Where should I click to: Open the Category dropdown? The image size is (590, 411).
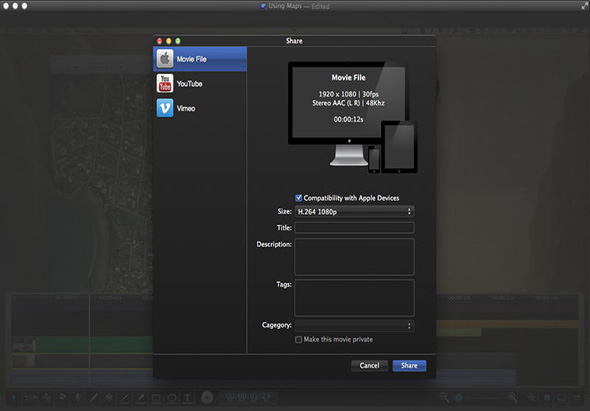(x=354, y=325)
